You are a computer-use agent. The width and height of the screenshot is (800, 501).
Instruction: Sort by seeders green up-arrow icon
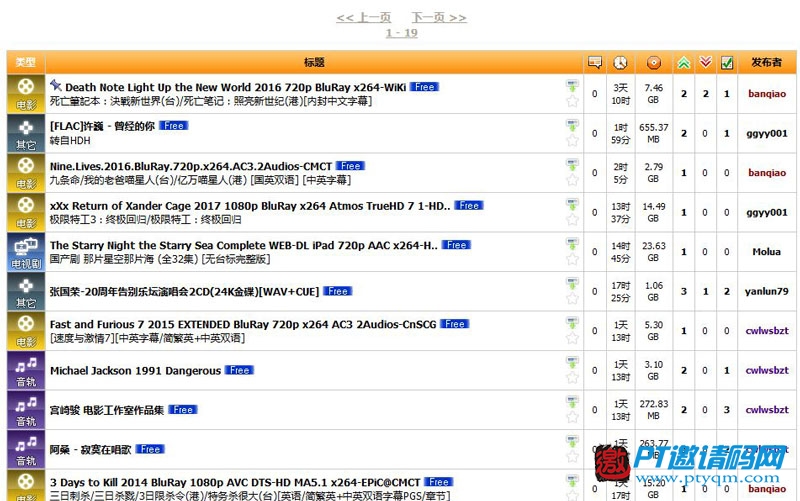(x=684, y=62)
